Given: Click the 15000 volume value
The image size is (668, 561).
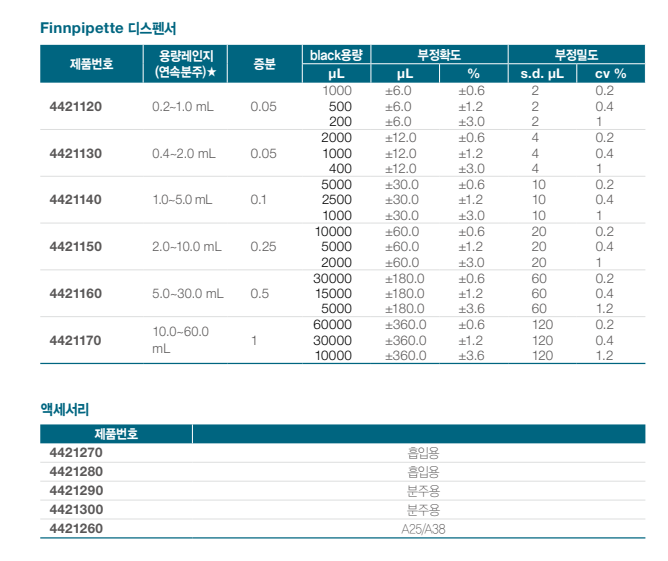Looking at the screenshot, I should coord(333,293).
